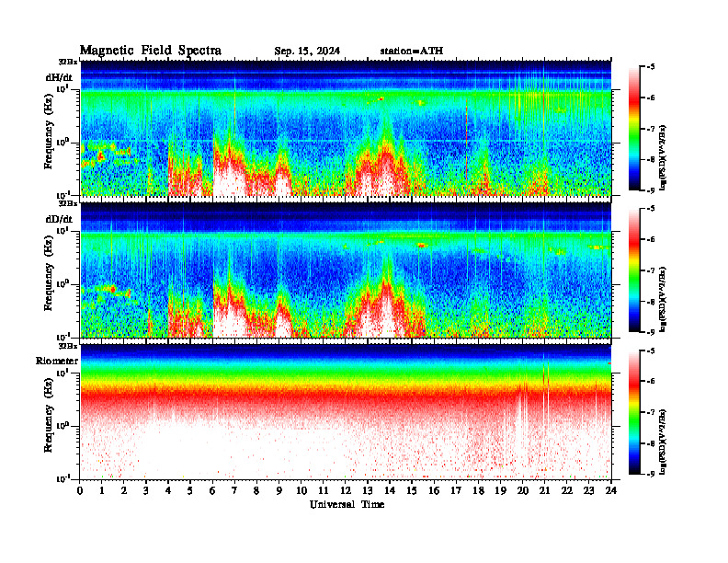Screen dimensions: 728x563
Task: Click the "-7" value on dD/dt color scale
Action: [x=651, y=270]
